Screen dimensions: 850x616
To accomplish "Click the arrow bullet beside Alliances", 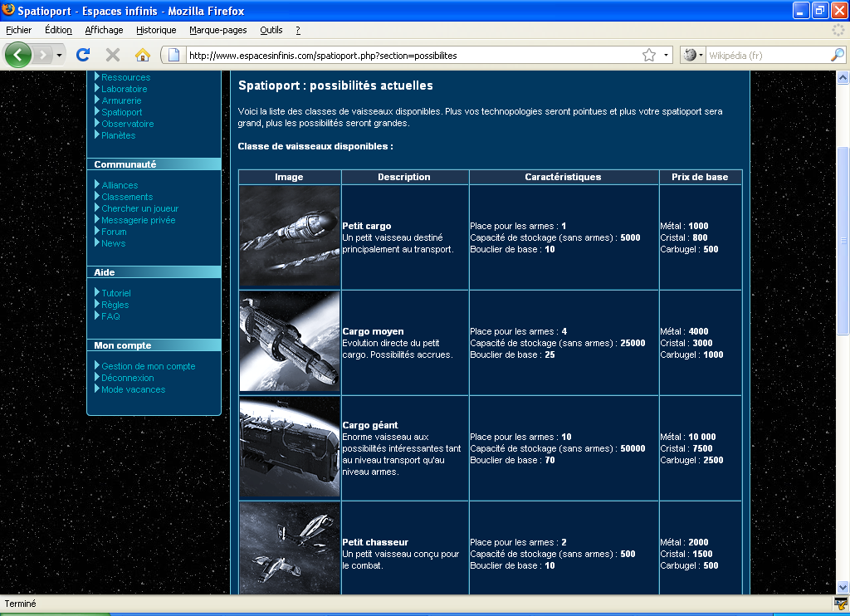I will (97, 184).
